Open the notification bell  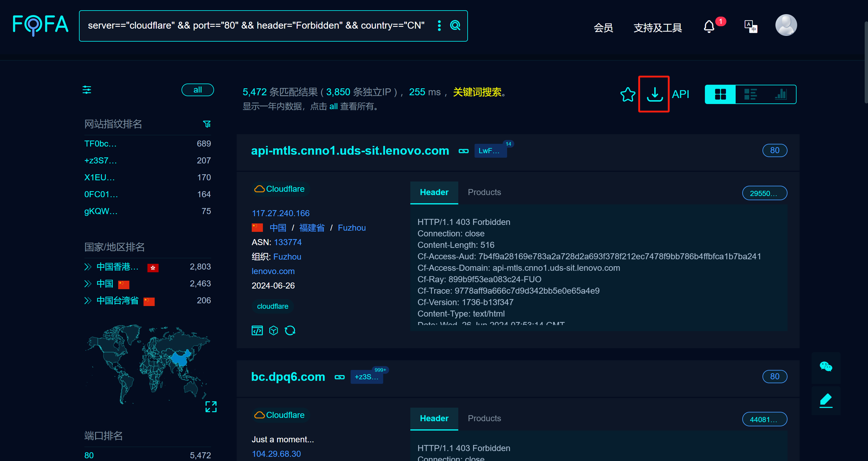709,27
